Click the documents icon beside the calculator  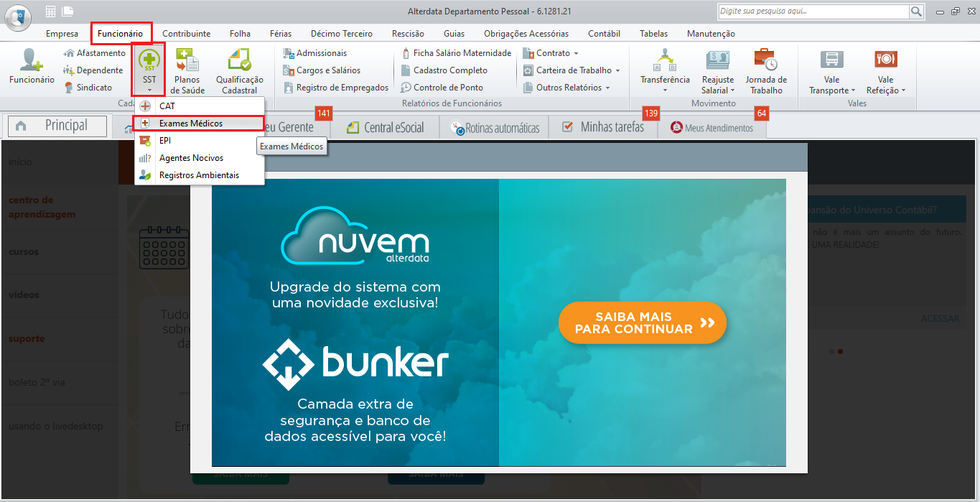tap(67, 11)
